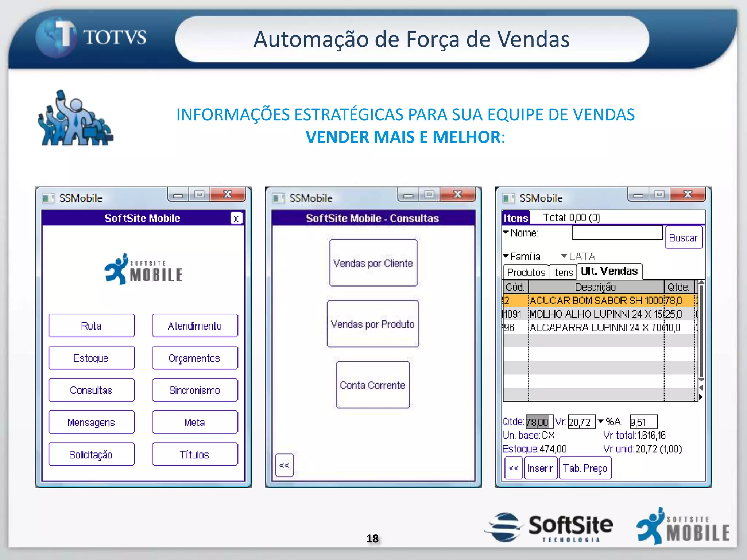Select the Ult. Vendas tab
The image size is (747, 560).
click(609, 271)
